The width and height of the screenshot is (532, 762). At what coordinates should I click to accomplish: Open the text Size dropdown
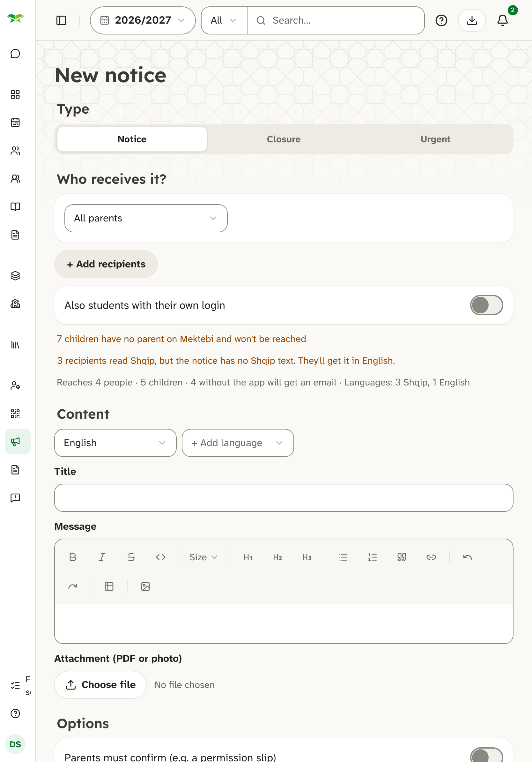pos(203,557)
